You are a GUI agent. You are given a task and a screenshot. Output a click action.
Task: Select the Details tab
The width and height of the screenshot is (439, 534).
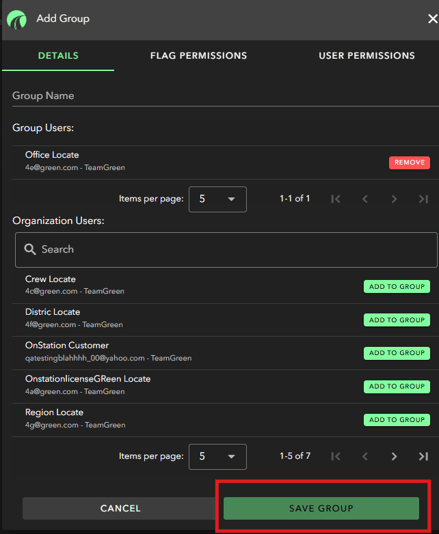[x=58, y=56]
